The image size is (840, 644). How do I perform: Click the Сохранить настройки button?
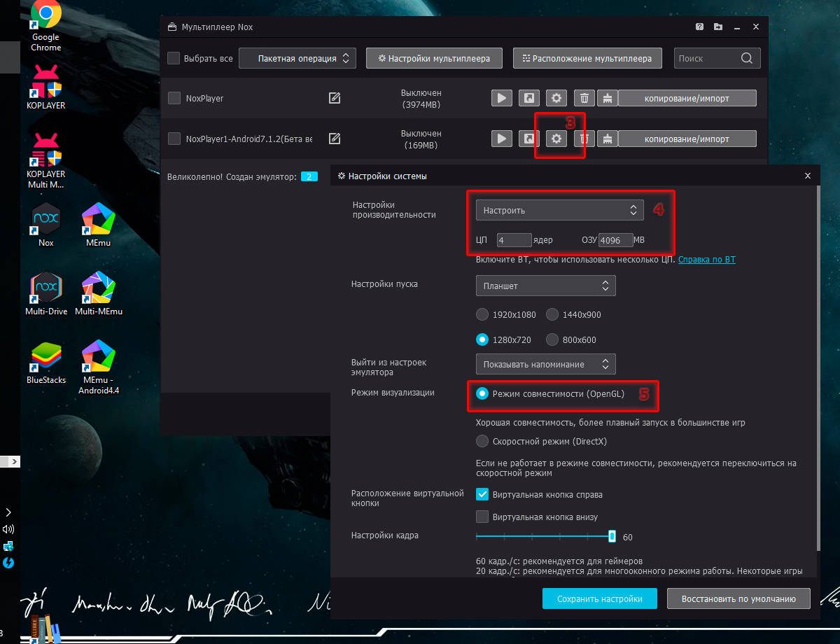pos(600,598)
